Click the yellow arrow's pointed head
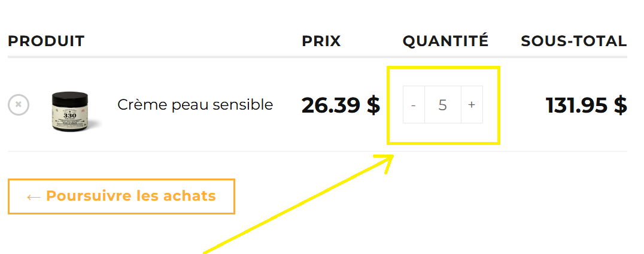This screenshot has width=644, height=254. [392, 156]
